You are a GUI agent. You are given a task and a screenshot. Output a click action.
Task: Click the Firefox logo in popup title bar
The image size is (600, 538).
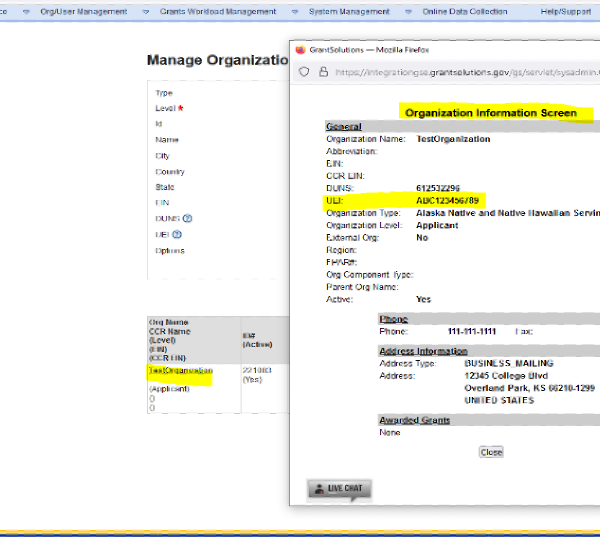[301, 49]
